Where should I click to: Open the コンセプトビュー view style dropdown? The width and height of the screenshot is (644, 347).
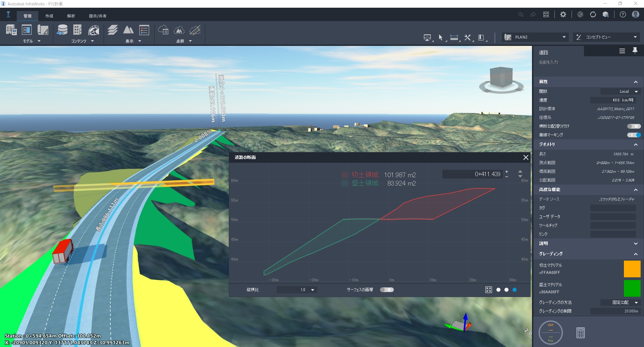607,37
